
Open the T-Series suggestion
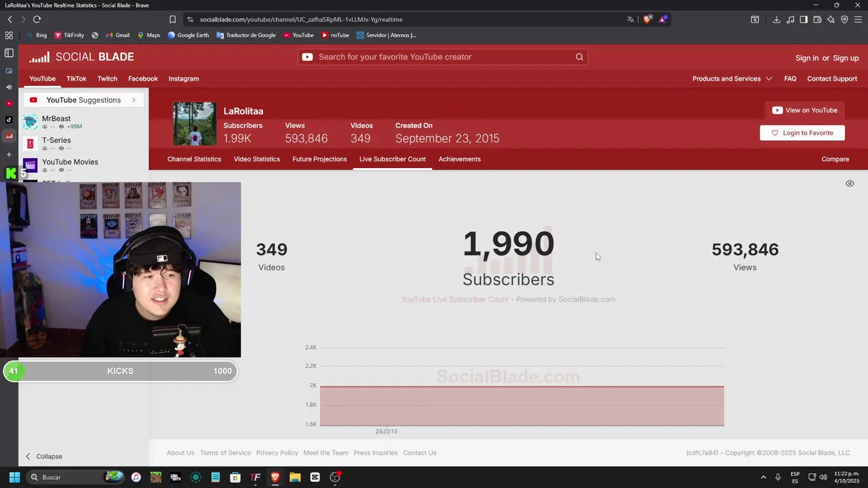pyautogui.click(x=56, y=140)
